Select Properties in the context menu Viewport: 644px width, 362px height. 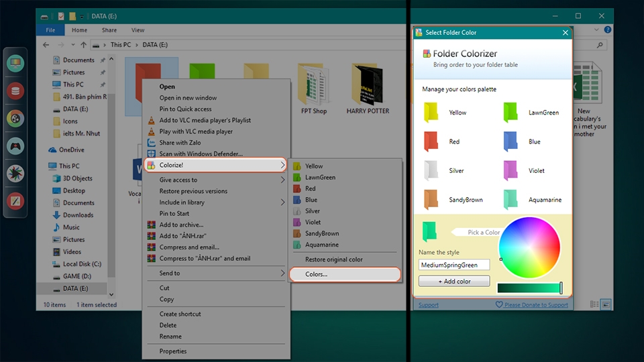[215, 351]
